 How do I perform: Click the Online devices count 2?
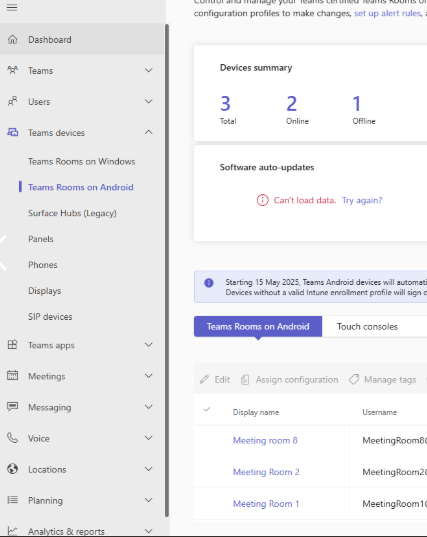tap(291, 103)
